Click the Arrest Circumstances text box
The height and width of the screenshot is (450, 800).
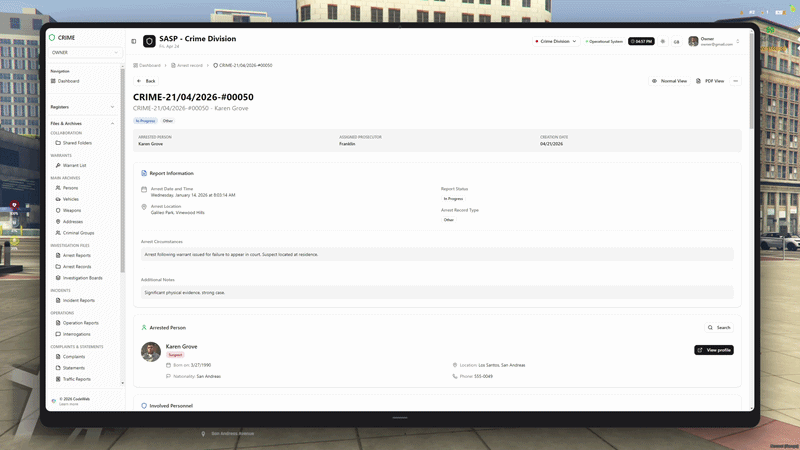point(437,255)
